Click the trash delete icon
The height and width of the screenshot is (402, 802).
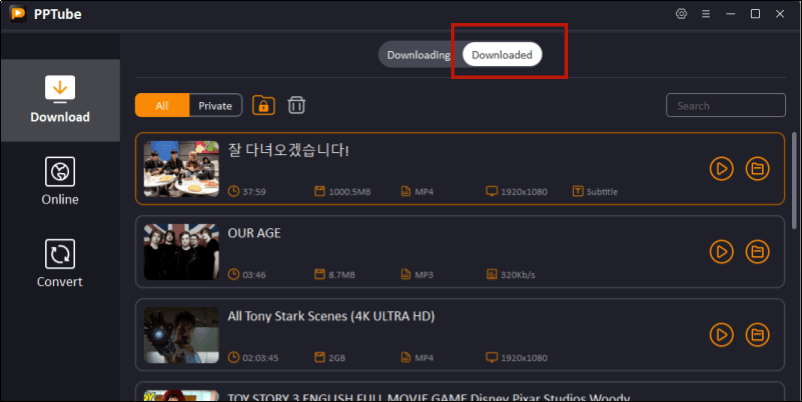click(296, 105)
